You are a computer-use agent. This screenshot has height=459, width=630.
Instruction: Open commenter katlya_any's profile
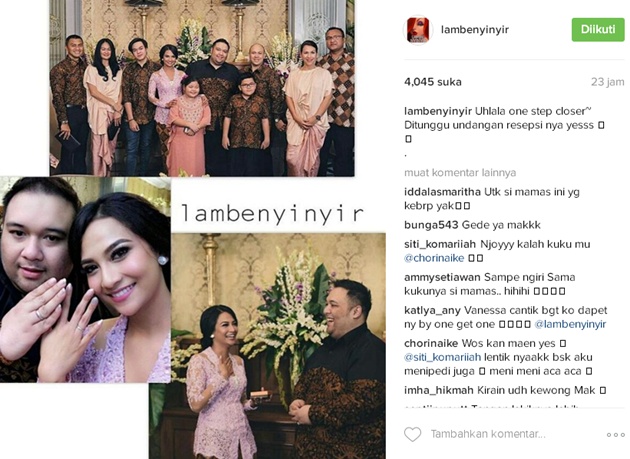(432, 310)
